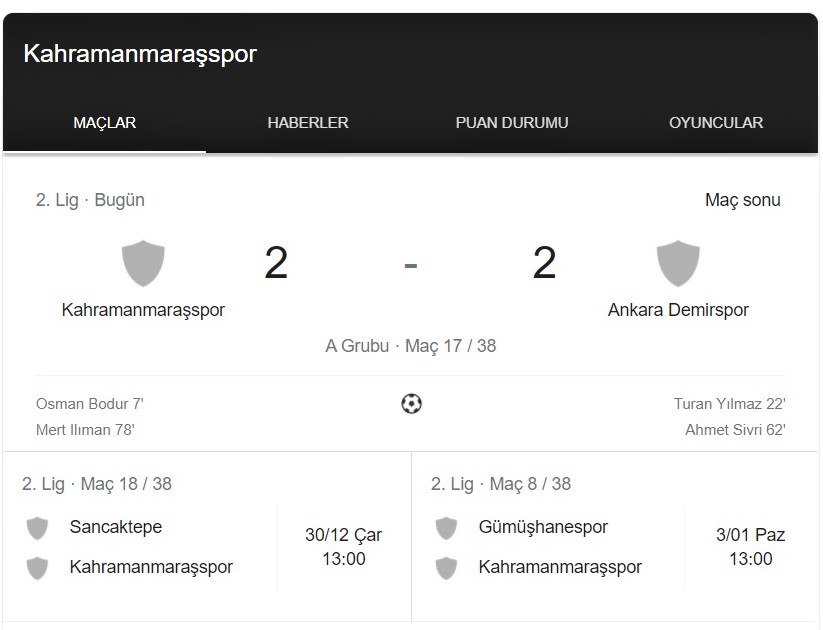Viewport: 823px width, 630px height.
Task: Click Kahramanmaraşspor shield in Maç 18 fixture
Action: coord(38,568)
